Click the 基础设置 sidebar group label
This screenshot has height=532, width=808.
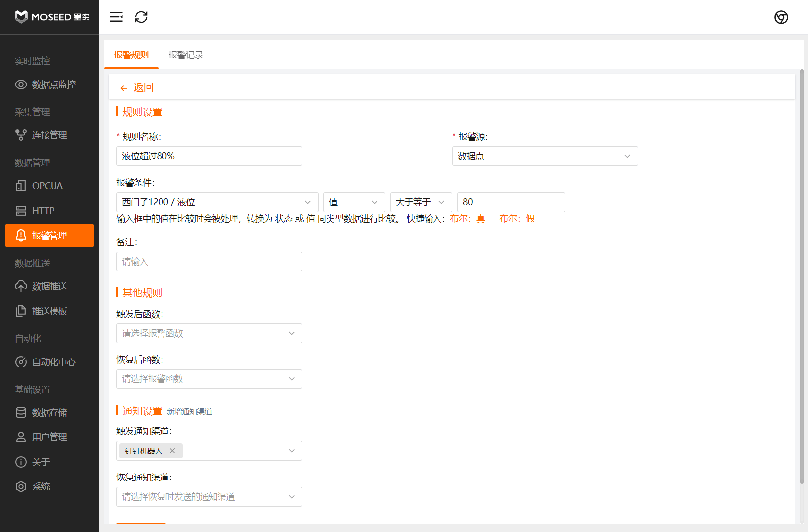32,390
